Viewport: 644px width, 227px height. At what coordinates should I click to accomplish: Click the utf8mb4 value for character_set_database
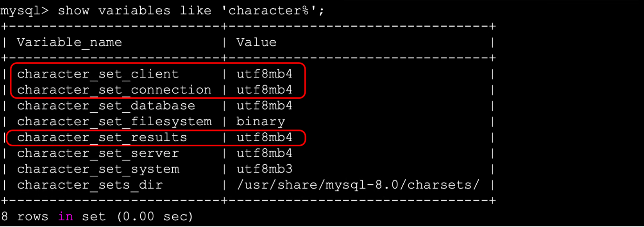click(x=264, y=106)
